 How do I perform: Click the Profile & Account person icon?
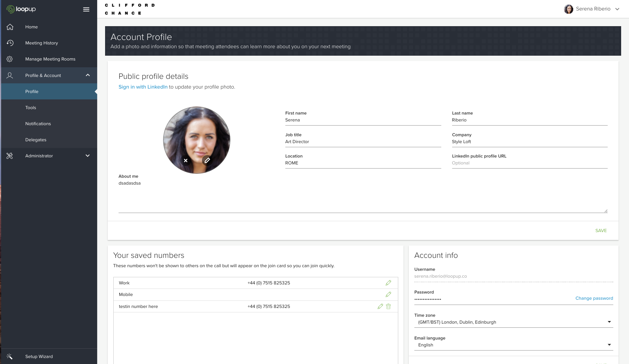pyautogui.click(x=10, y=75)
